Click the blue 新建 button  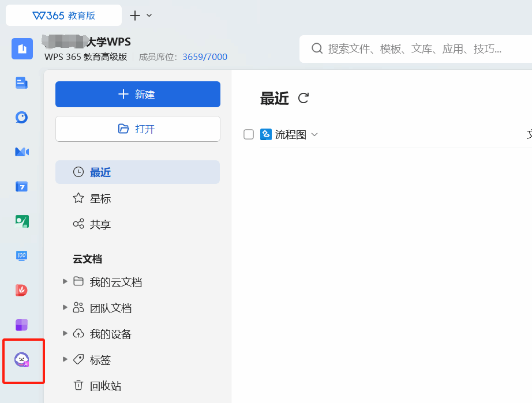[137, 94]
